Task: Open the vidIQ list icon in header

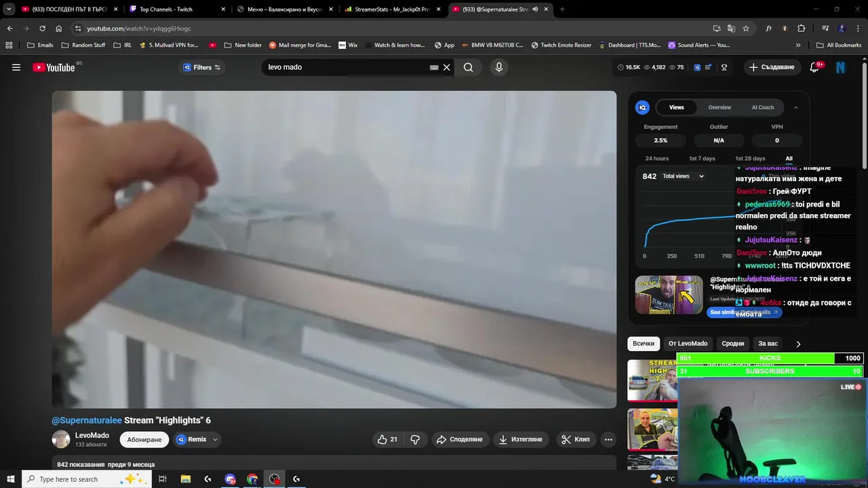Action: click(709, 67)
